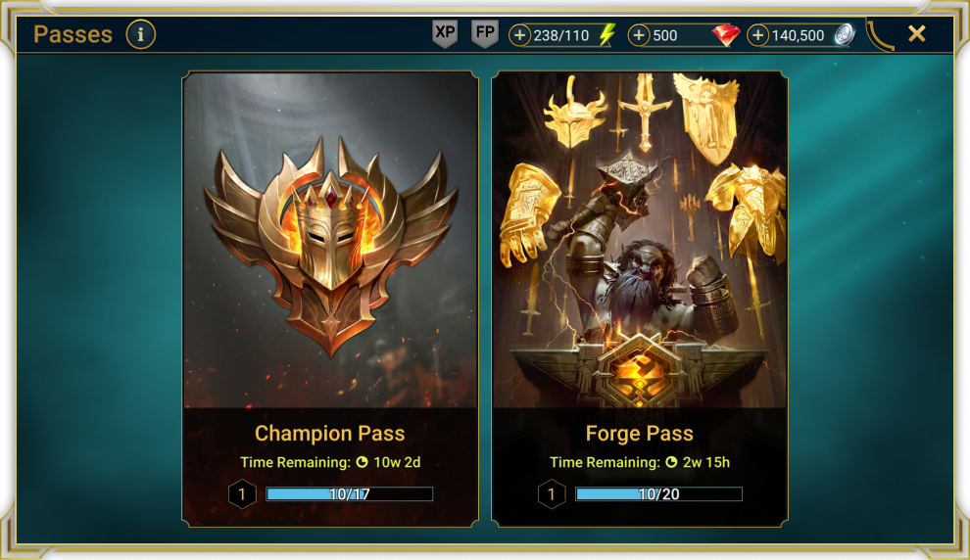970x560 pixels.
Task: Add gems with the plus button
Action: tap(639, 35)
